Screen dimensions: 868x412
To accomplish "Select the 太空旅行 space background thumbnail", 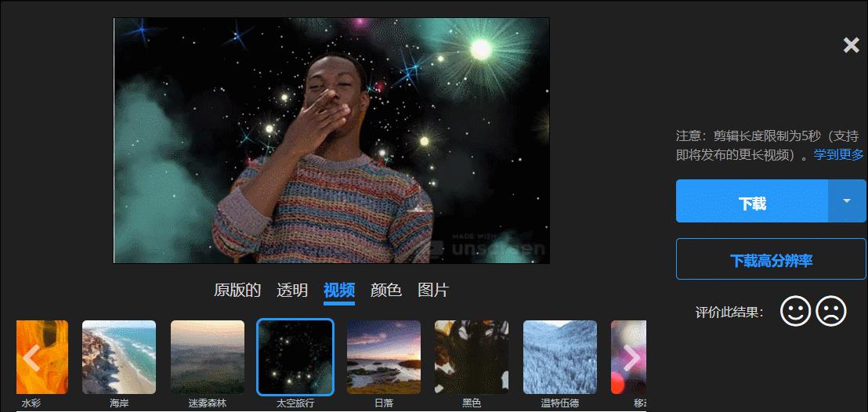I will pyautogui.click(x=295, y=357).
